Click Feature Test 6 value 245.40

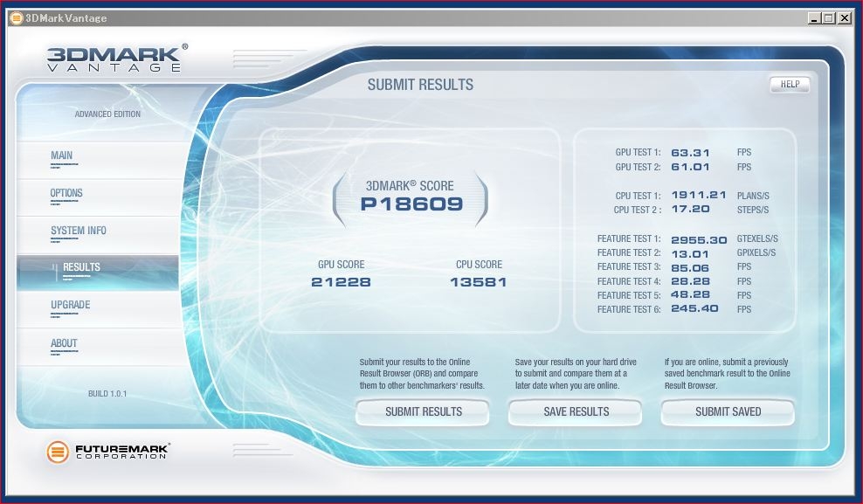click(694, 308)
